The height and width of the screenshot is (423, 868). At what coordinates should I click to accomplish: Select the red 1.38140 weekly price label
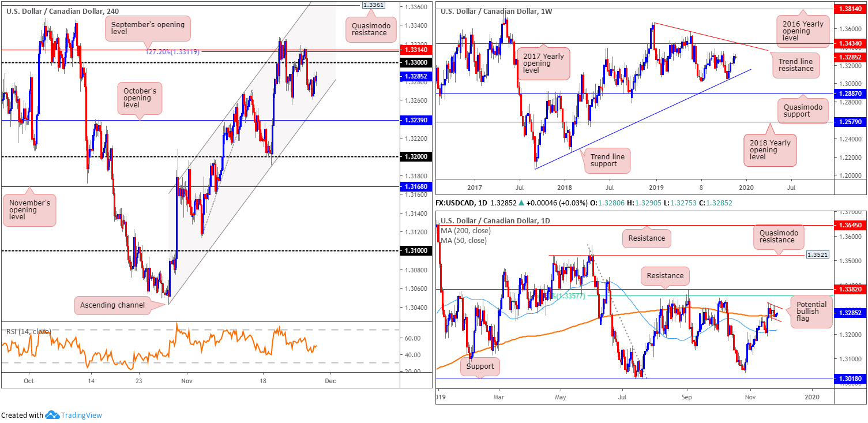click(851, 9)
